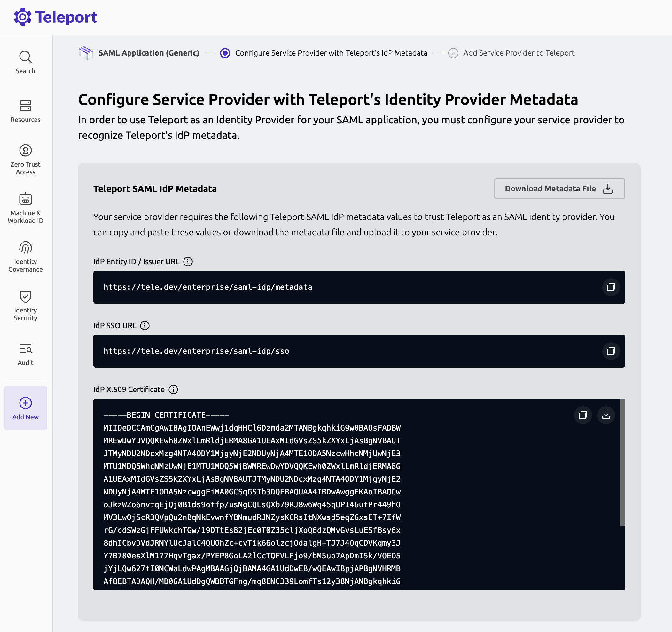Click the certificate box scrollbar

[622, 462]
